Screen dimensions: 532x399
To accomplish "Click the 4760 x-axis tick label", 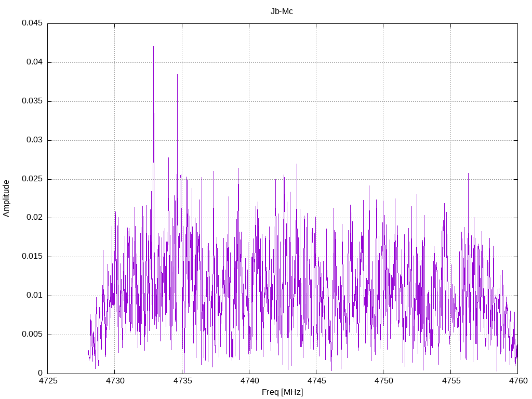I will (518, 381).
